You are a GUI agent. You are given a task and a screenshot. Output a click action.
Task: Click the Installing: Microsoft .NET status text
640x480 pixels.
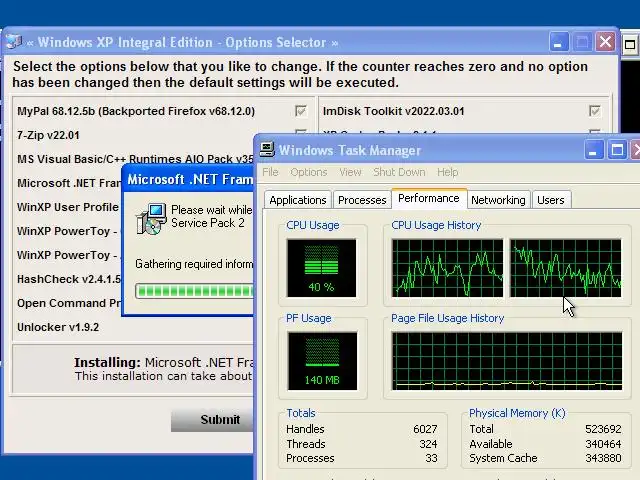(163, 362)
